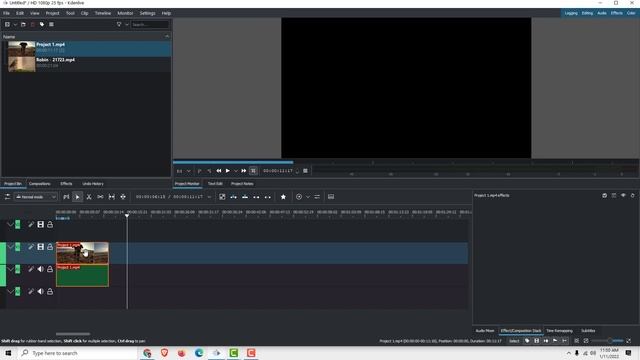The height and width of the screenshot is (360, 640).
Task: Hide video of the empty video track
Action: click(x=40, y=224)
